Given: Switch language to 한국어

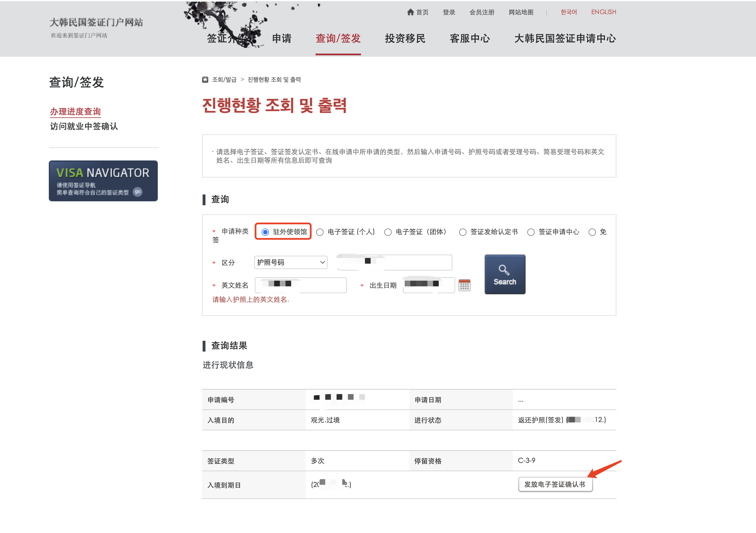Looking at the screenshot, I should pyautogui.click(x=569, y=12).
